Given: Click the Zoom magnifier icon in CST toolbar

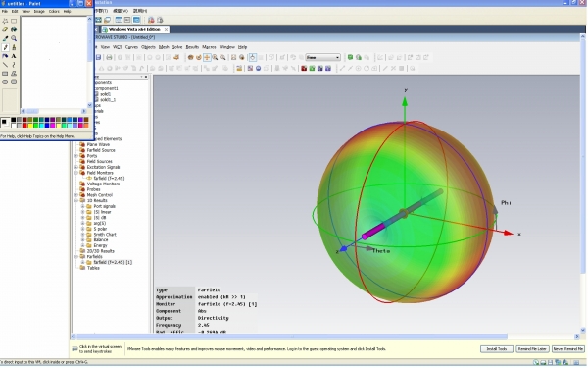Looking at the screenshot, I should 215,57.
